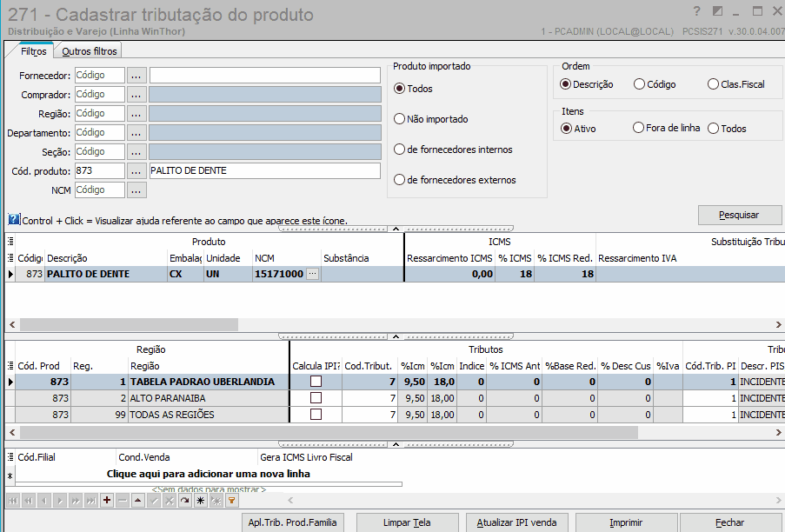Go to bookmark icon in navigator

[x=216, y=501]
